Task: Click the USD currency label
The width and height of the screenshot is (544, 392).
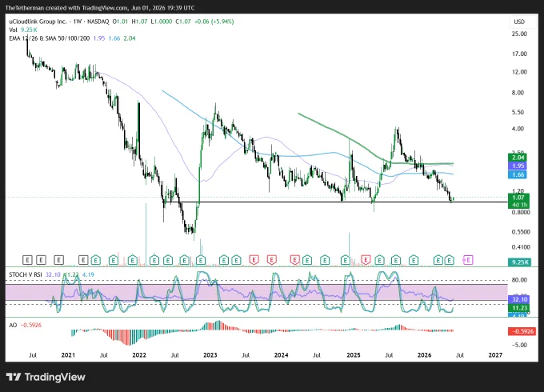Action: click(519, 22)
